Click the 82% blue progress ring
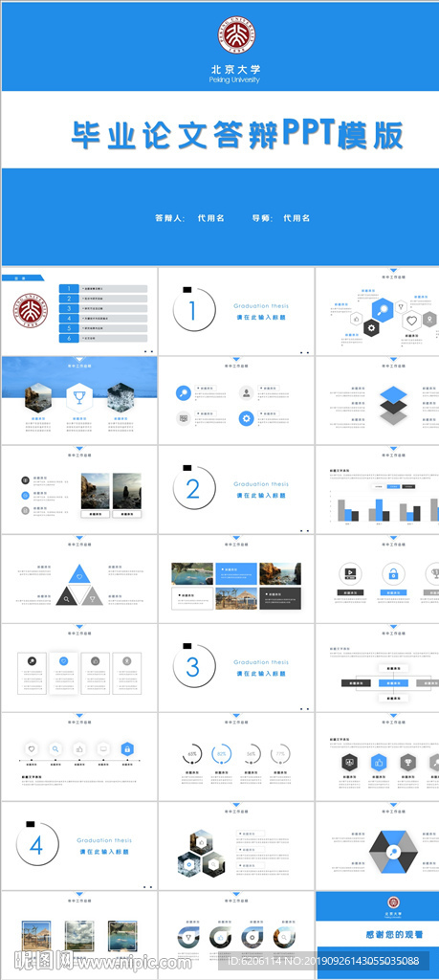This screenshot has height=980, width=439. 221,754
